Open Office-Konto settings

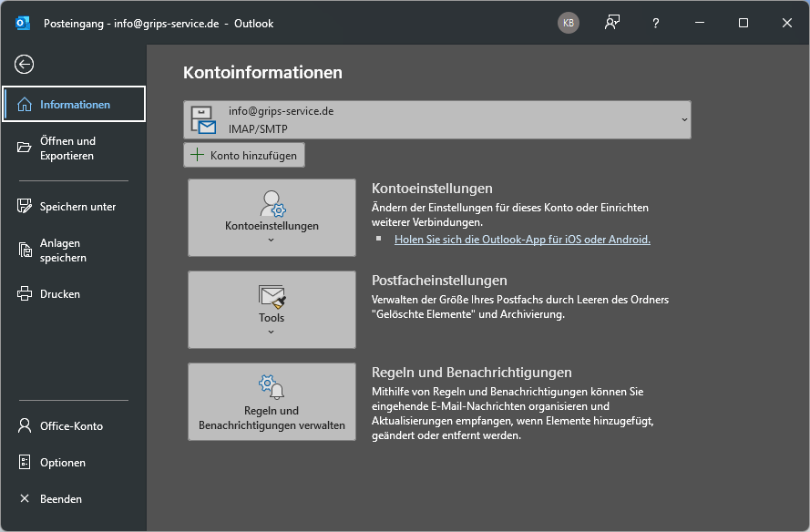point(74,426)
